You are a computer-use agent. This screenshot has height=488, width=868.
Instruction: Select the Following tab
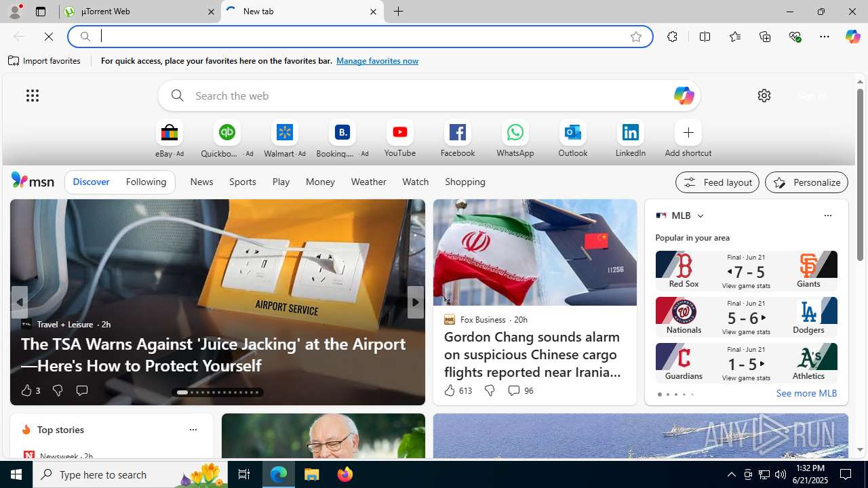tap(146, 182)
